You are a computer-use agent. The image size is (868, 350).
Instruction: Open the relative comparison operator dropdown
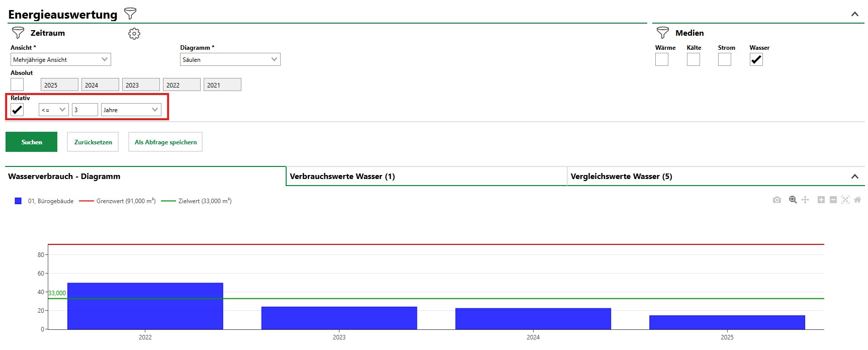coord(54,110)
